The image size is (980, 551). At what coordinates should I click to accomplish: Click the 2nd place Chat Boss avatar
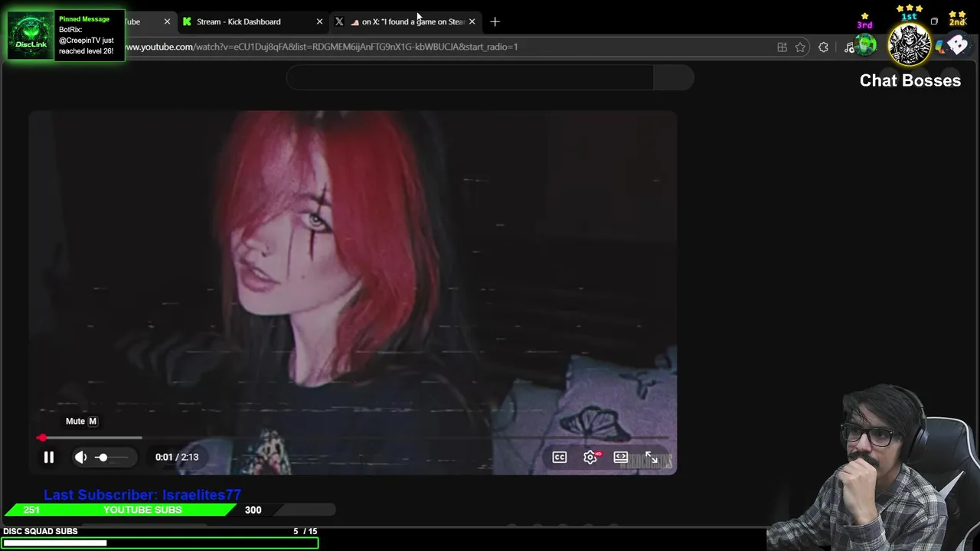[957, 44]
